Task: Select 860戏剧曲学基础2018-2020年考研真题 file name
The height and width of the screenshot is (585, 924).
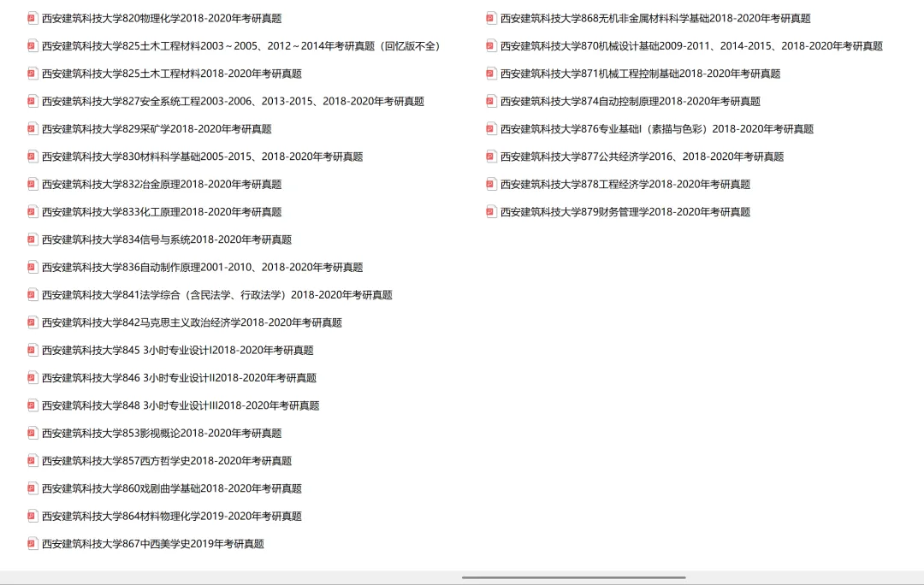Action: [x=171, y=489]
